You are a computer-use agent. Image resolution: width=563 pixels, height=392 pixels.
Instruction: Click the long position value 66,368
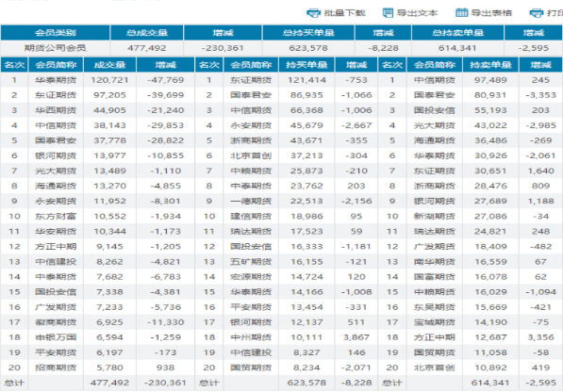(x=306, y=110)
